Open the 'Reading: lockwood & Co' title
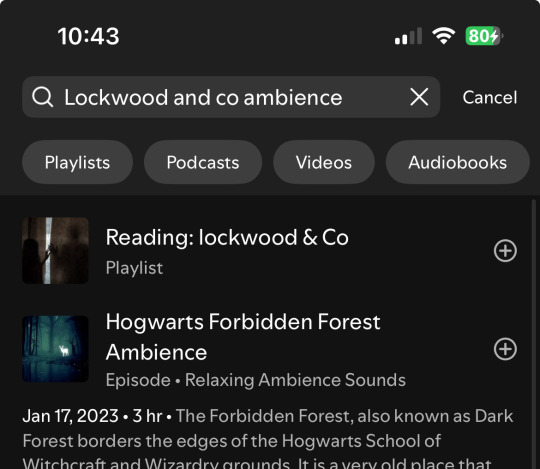Viewport: 540px width, 469px height. [x=227, y=237]
